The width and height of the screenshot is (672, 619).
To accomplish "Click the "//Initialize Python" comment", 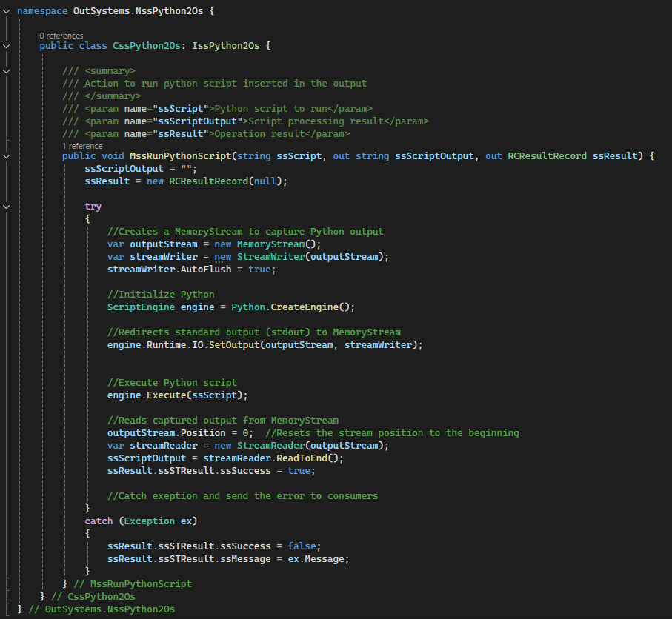I will pos(161,295).
